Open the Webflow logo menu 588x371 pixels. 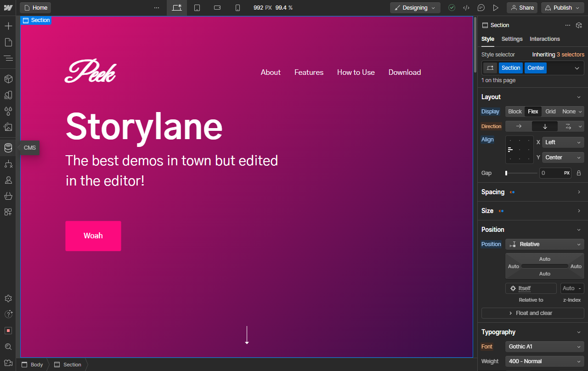pyautogui.click(x=8, y=8)
